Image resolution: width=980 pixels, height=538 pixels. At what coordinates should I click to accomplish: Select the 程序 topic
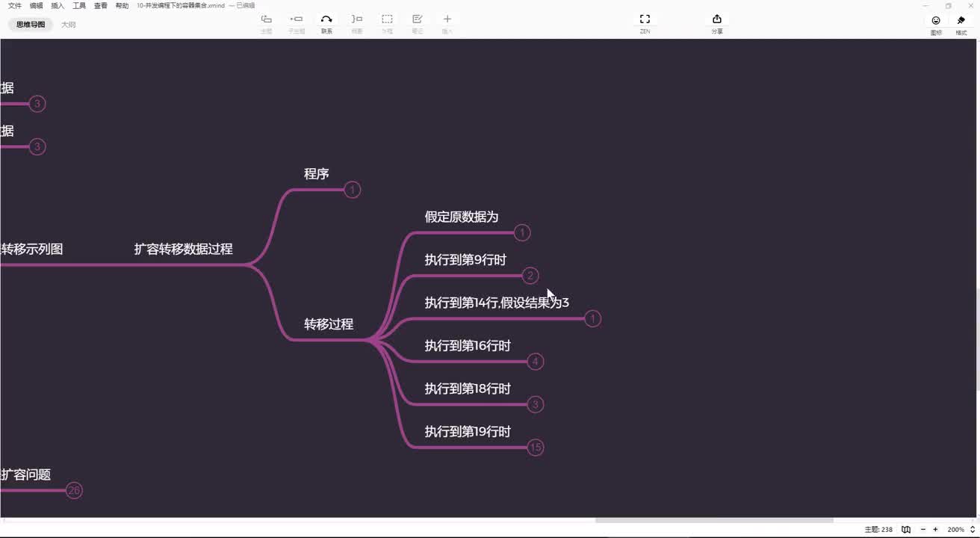click(x=317, y=174)
